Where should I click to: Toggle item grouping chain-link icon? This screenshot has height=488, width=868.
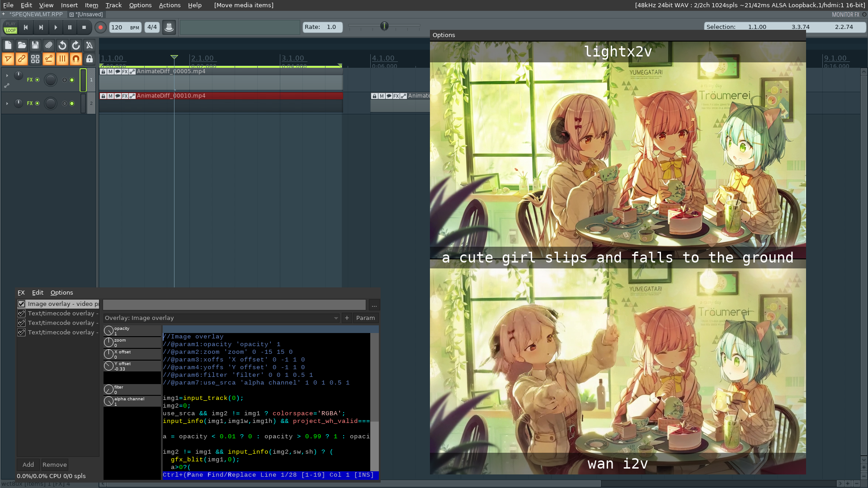[x=22, y=59]
